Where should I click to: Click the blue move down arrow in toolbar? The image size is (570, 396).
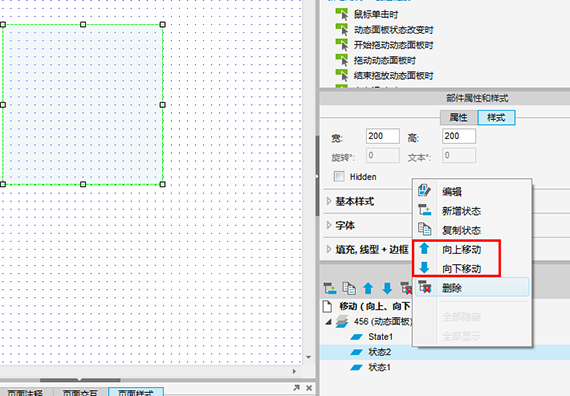(387, 288)
